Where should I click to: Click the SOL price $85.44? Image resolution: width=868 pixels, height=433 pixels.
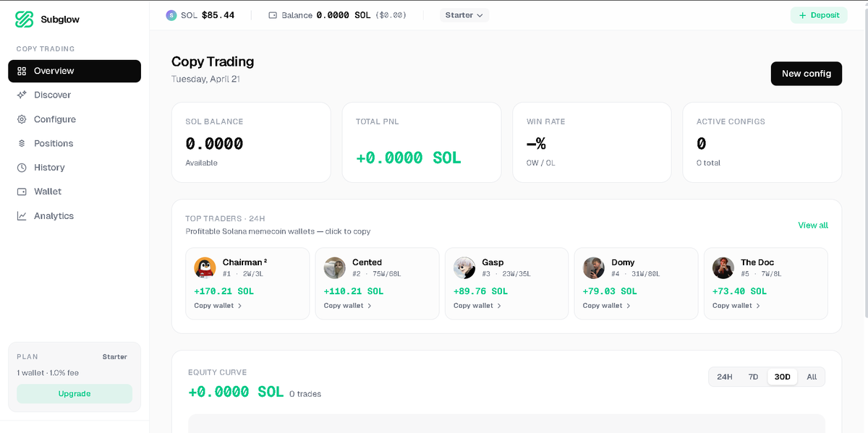point(218,15)
